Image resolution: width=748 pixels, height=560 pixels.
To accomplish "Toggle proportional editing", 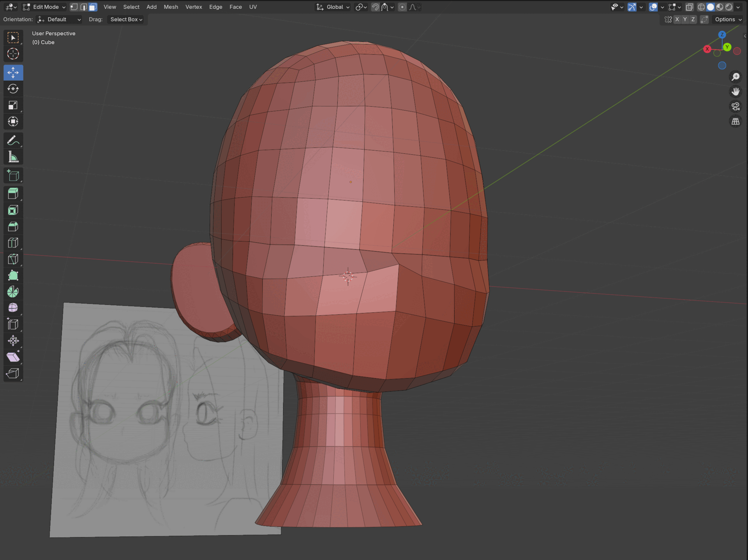I will [x=402, y=7].
